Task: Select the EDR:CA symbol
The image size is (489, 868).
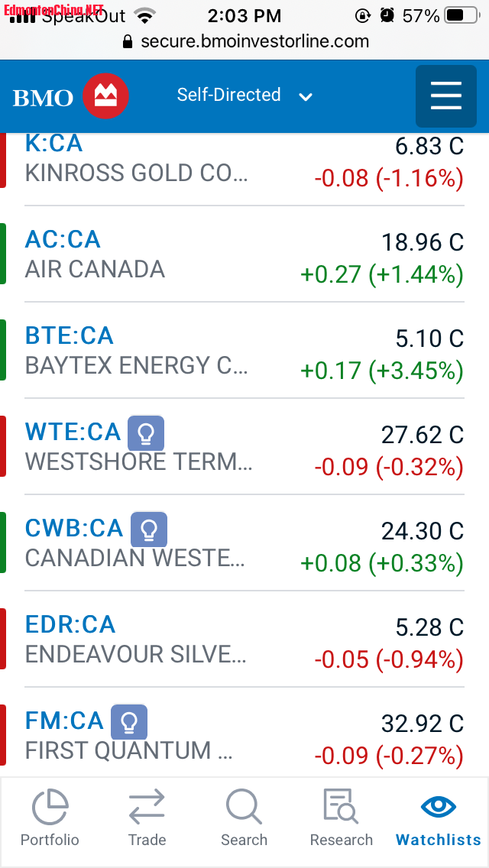Action: (70, 625)
